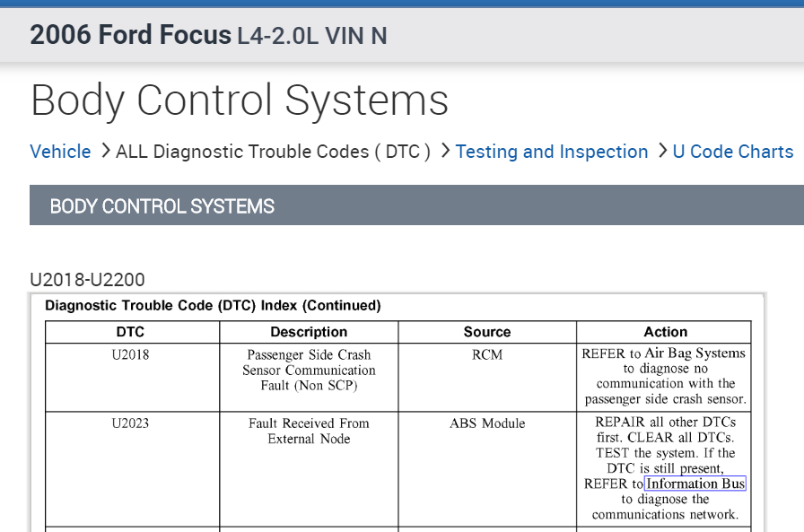Click chevron before Testing and Inspection

point(445,152)
